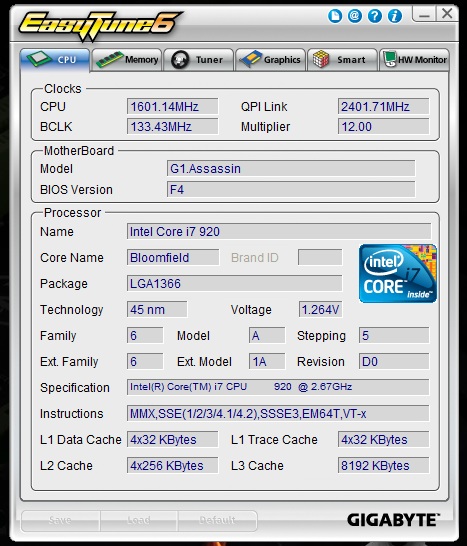Image resolution: width=467 pixels, height=546 pixels.
Task: Click the Voltage 1.264V field
Action: (x=320, y=310)
